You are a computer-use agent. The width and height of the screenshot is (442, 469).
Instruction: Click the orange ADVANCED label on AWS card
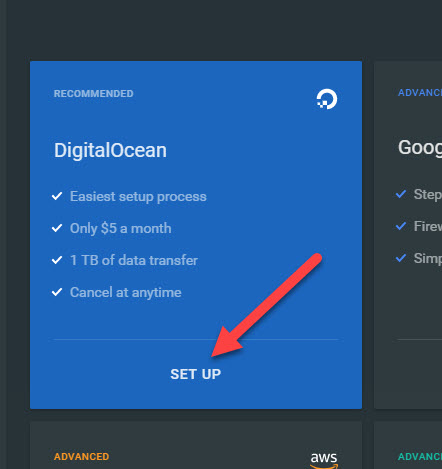point(82,457)
